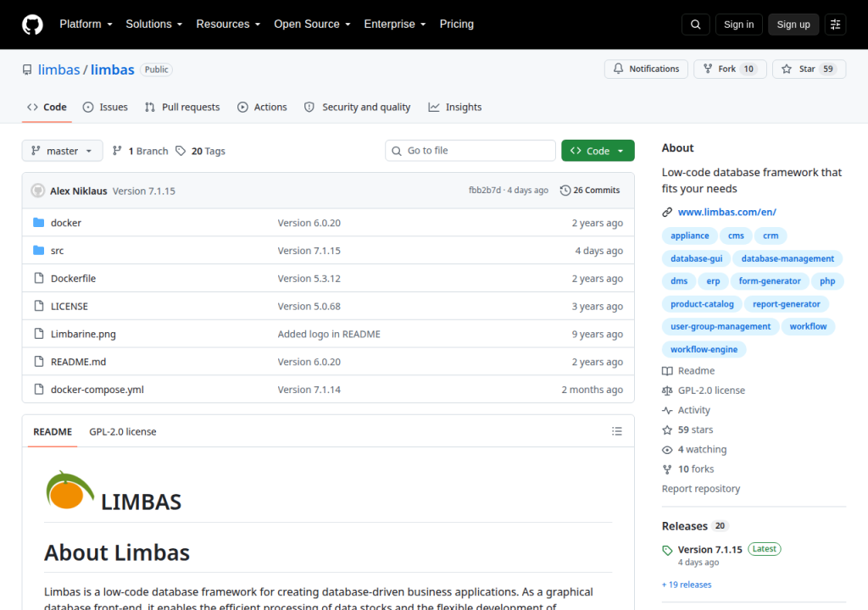The image size is (868, 610).
Task: Expand the Solutions menu
Action: (154, 25)
